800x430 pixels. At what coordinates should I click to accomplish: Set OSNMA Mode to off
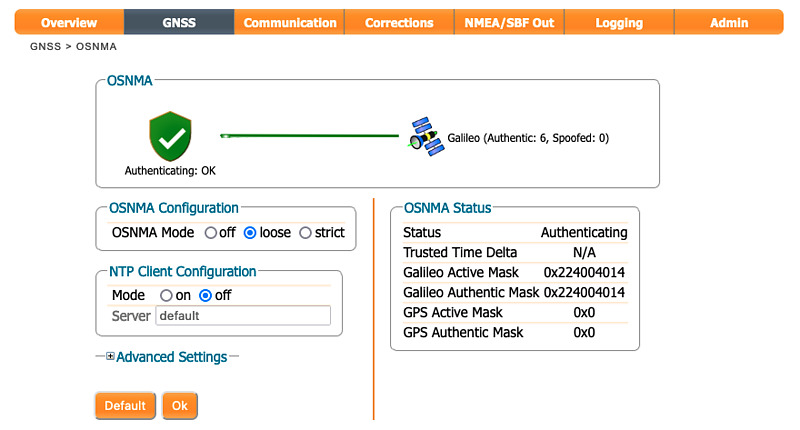click(x=211, y=233)
